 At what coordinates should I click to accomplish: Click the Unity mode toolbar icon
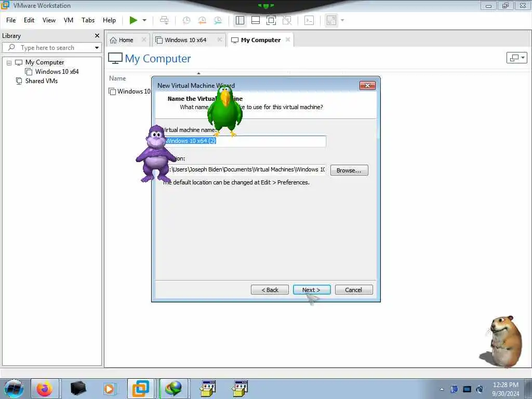287,20
